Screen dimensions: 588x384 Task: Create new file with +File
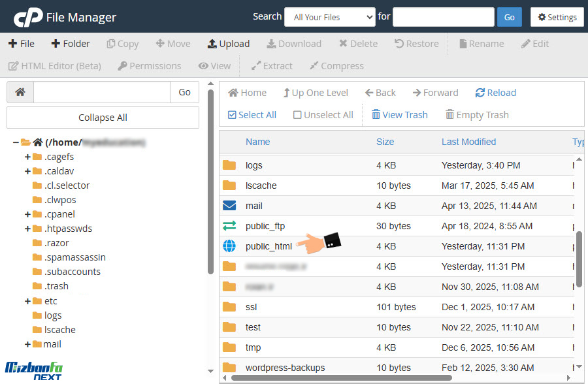pos(22,44)
